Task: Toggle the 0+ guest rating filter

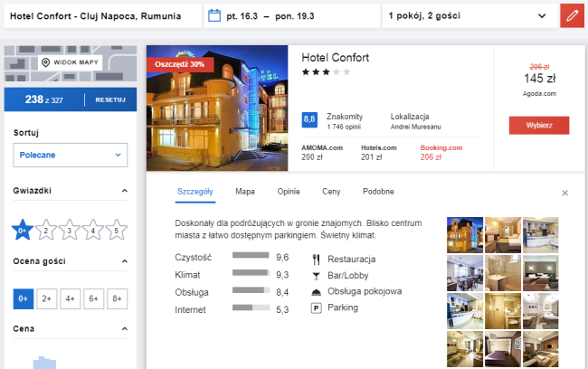Action: click(24, 298)
